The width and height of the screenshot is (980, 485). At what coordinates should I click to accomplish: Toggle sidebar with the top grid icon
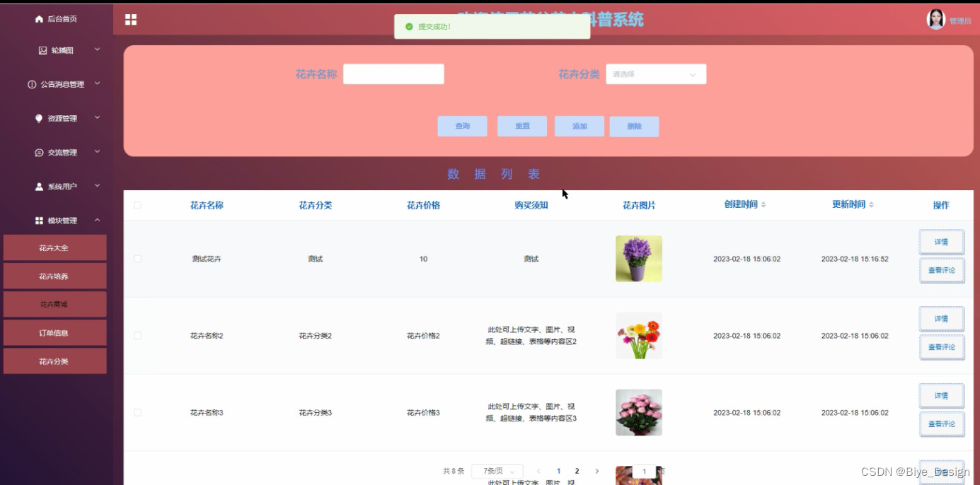tap(131, 19)
